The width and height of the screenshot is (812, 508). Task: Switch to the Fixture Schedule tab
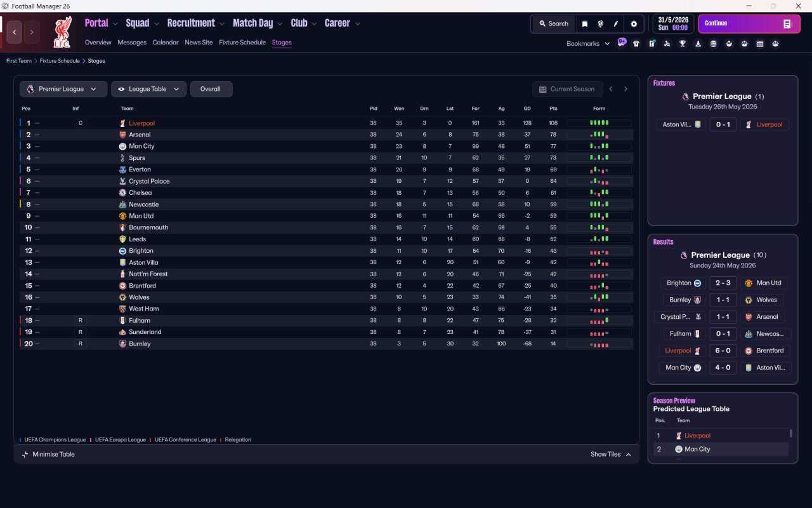242,43
